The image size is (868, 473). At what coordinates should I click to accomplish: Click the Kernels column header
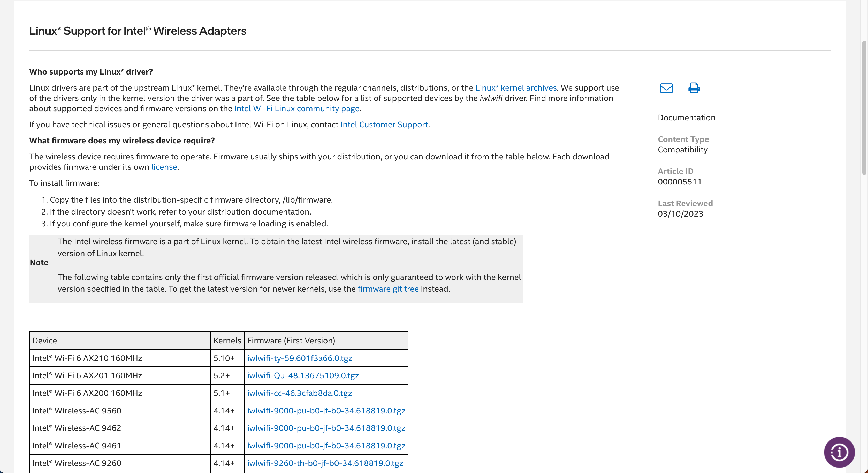(x=227, y=341)
